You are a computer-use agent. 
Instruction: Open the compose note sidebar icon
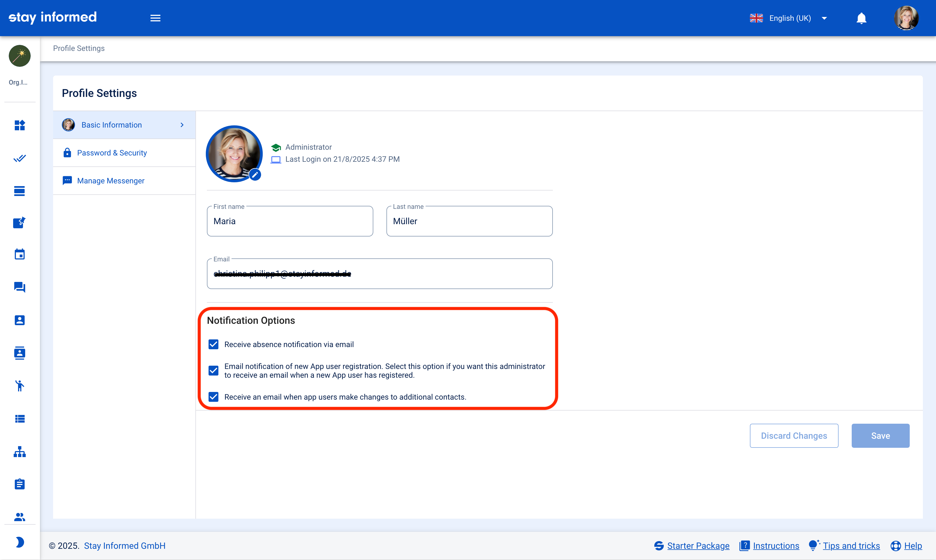tap(20, 223)
